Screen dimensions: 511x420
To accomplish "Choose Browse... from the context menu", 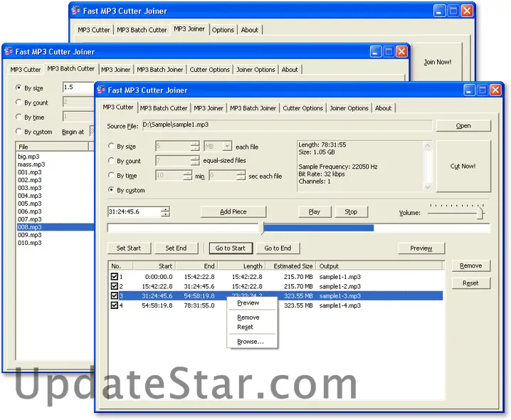I will [x=250, y=342].
